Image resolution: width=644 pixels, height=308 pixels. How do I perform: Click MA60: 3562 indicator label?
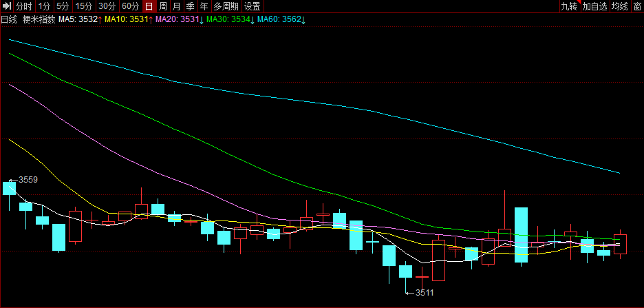pyautogui.click(x=282, y=19)
